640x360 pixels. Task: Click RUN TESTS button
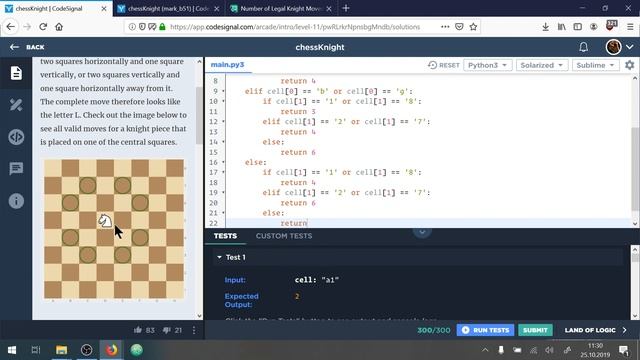click(485, 330)
